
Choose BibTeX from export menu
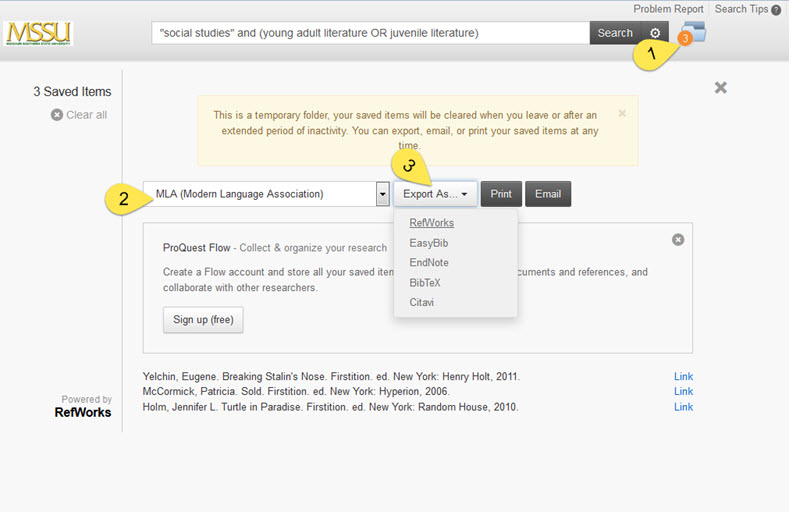(425, 283)
